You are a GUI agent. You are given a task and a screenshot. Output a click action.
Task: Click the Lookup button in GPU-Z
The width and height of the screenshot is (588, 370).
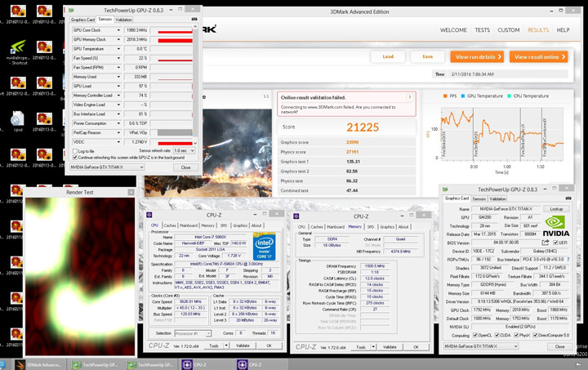pyautogui.click(x=556, y=209)
